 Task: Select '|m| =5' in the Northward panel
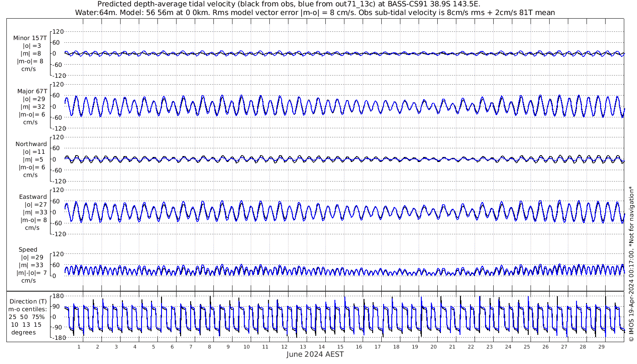tap(32, 160)
